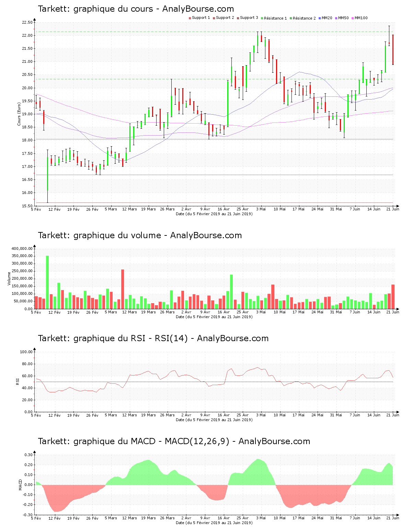Click the Résistance 1 green legend swatch
Screen dimensions: 412x532
tap(262, 18)
